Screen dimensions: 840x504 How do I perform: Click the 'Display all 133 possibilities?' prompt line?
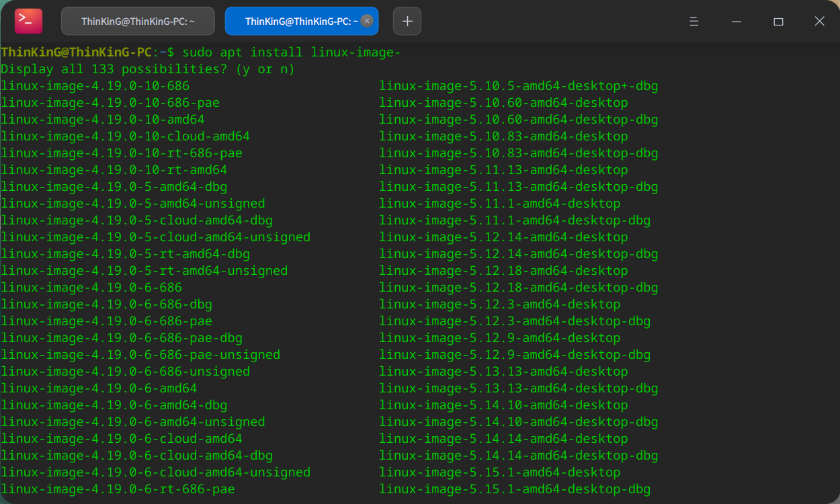tap(146, 69)
